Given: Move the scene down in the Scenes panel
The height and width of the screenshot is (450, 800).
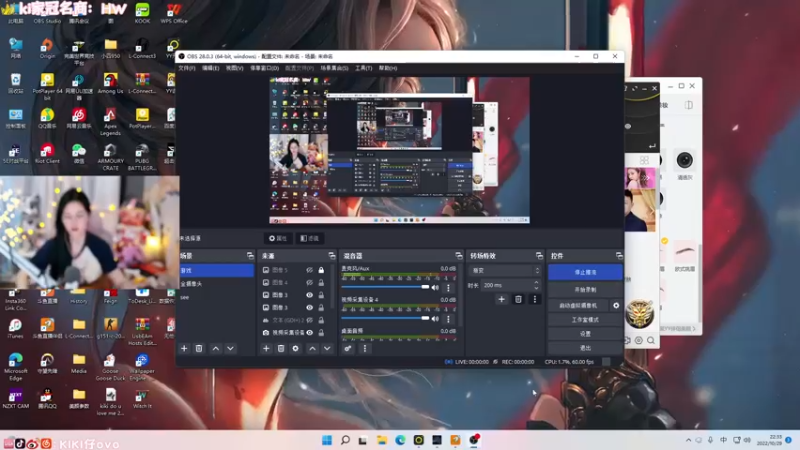Looking at the screenshot, I should [x=231, y=348].
